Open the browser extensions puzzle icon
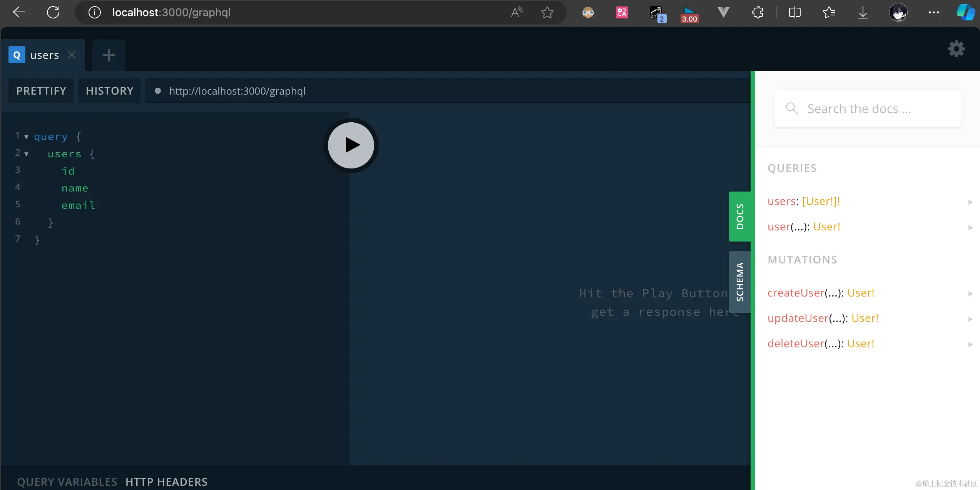Image resolution: width=980 pixels, height=490 pixels. [758, 12]
